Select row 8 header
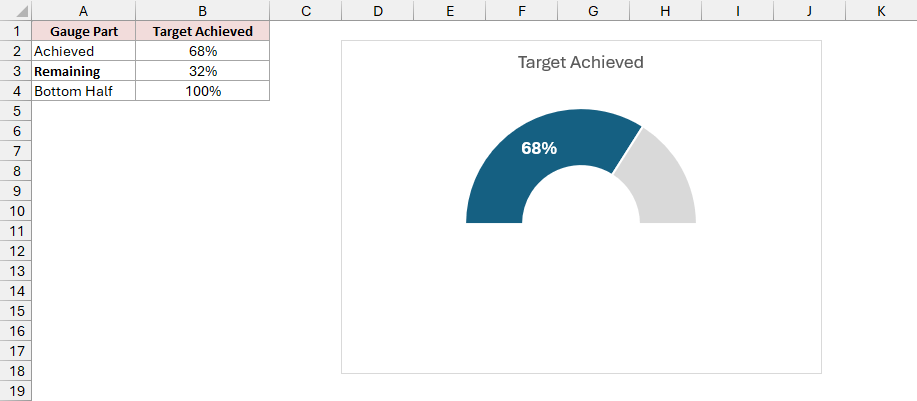Screen dimensions: 917x401 click(16, 171)
